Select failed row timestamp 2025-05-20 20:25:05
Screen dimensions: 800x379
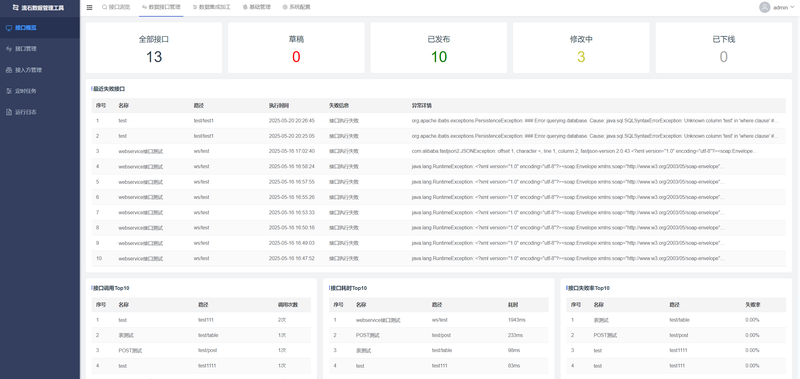pyautogui.click(x=292, y=136)
